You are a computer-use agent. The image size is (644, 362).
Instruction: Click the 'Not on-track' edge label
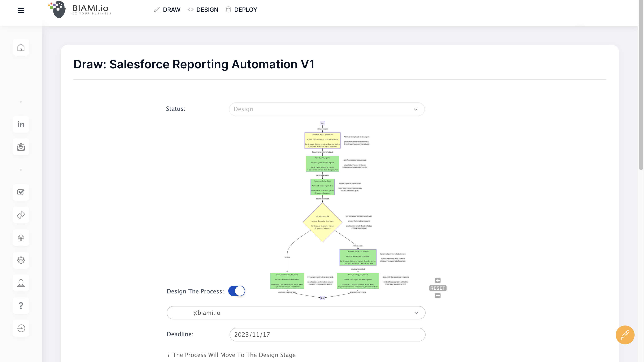coord(358,246)
